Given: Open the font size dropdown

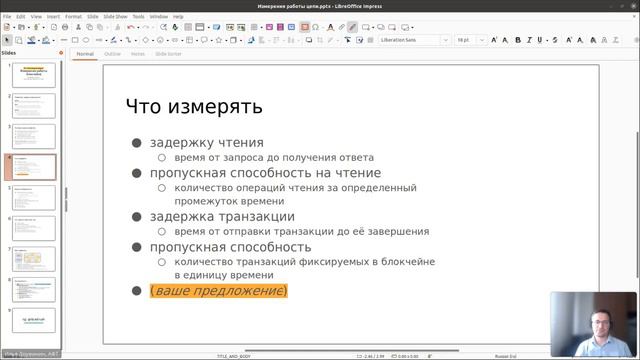Looking at the screenshot, I should [x=482, y=40].
